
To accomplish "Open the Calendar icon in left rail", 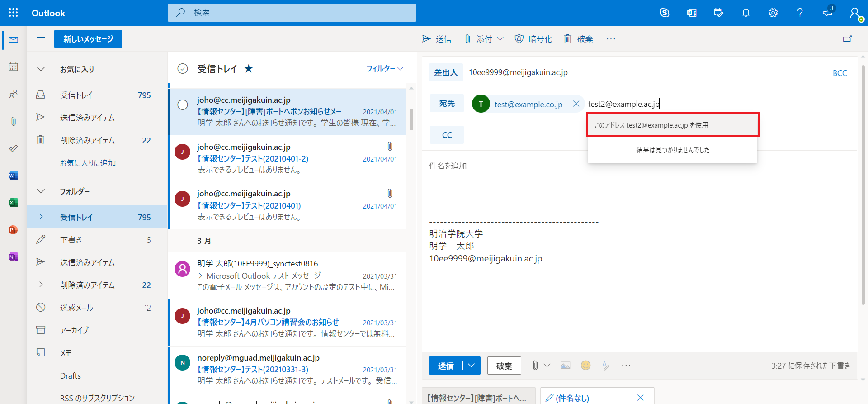I will point(14,67).
